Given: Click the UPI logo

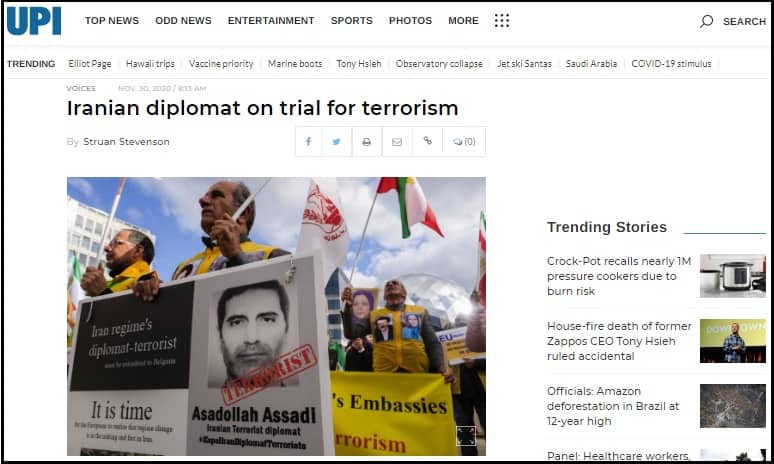Looking at the screenshot, I should (x=34, y=21).
